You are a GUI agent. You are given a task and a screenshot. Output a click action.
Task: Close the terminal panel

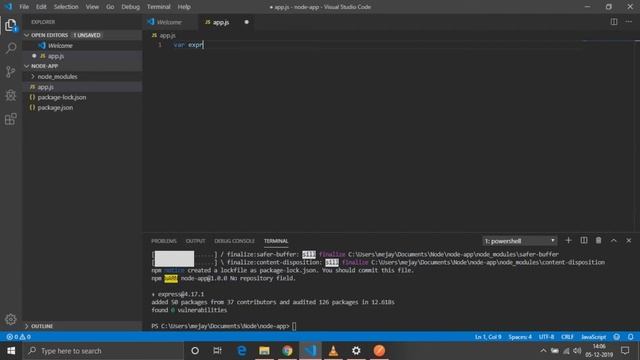(629, 240)
